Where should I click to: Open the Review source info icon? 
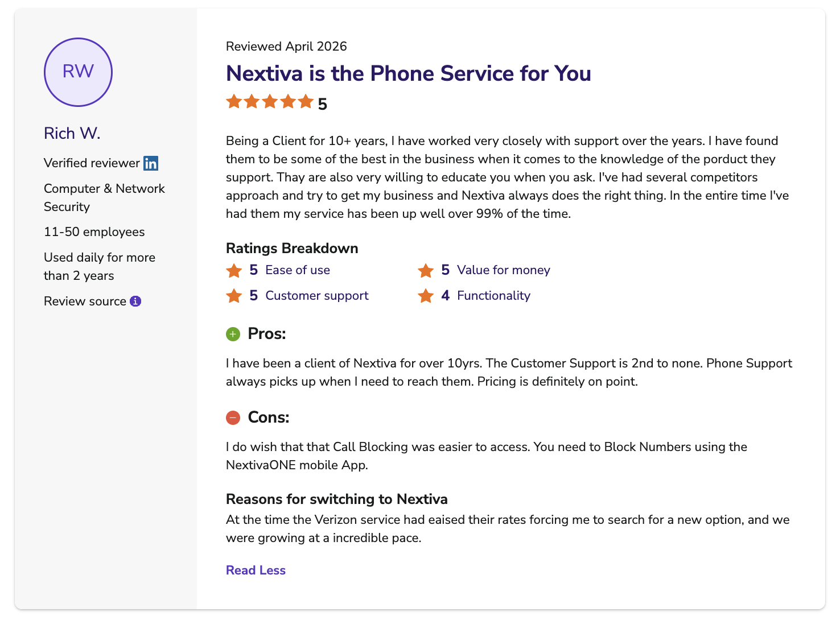[135, 301]
